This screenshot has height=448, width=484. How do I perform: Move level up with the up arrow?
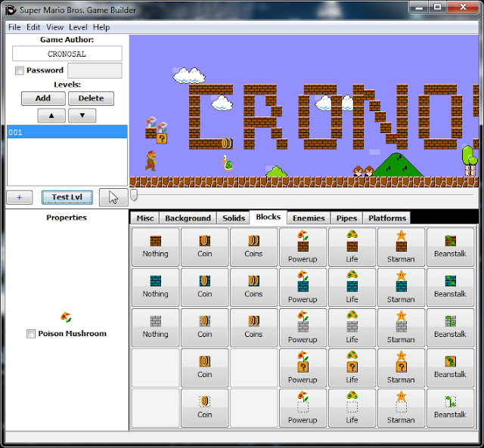coord(51,116)
